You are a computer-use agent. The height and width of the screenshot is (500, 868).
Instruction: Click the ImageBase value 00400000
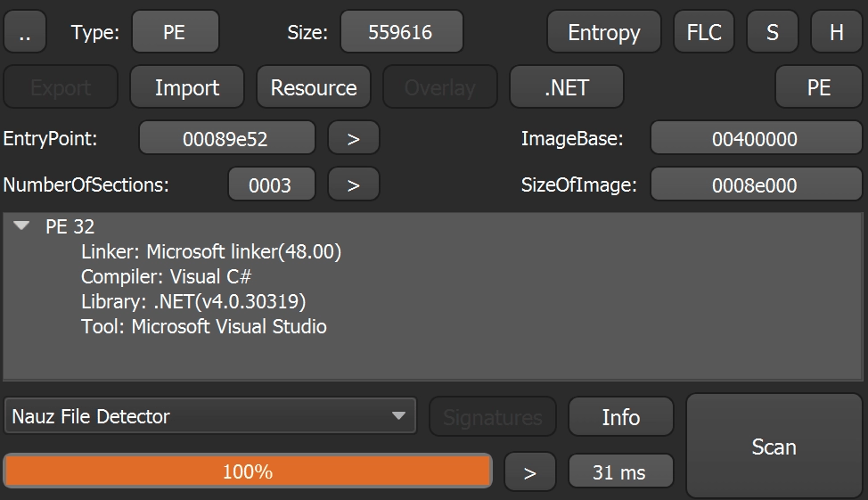click(757, 138)
